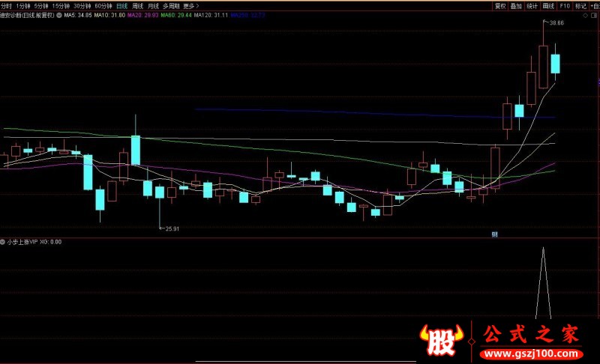The height and width of the screenshot is (364, 600).
Task: Open the 统计 statistics button
Action: coord(532,6)
